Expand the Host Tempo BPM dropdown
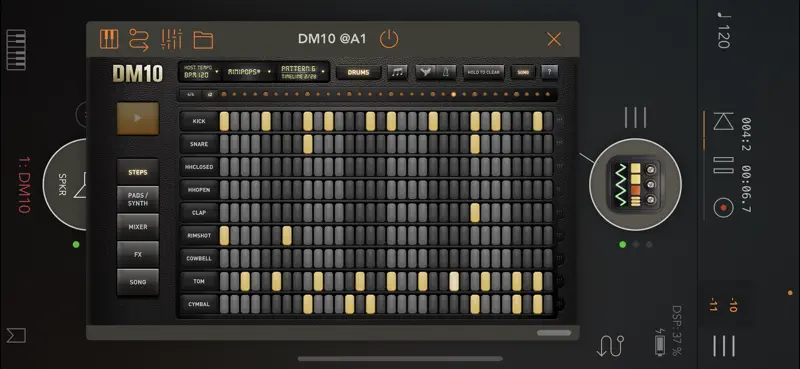This screenshot has height=369, width=800. click(201, 72)
